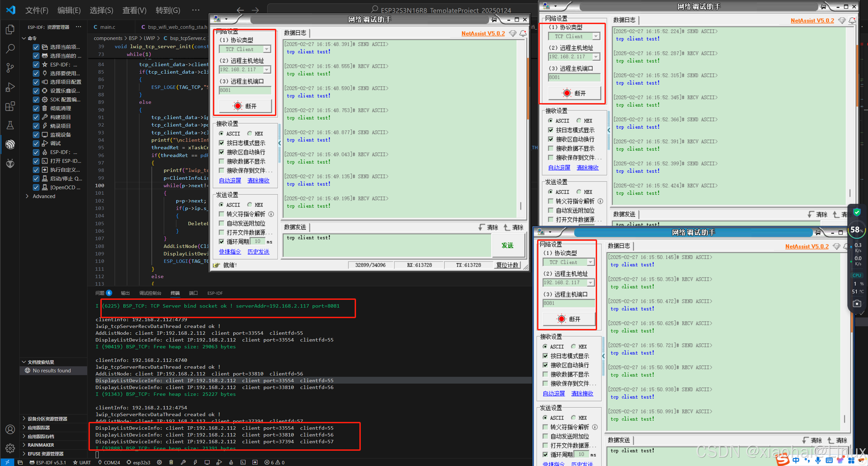Open the Run and Debug view
868x466 pixels.
click(x=10, y=87)
